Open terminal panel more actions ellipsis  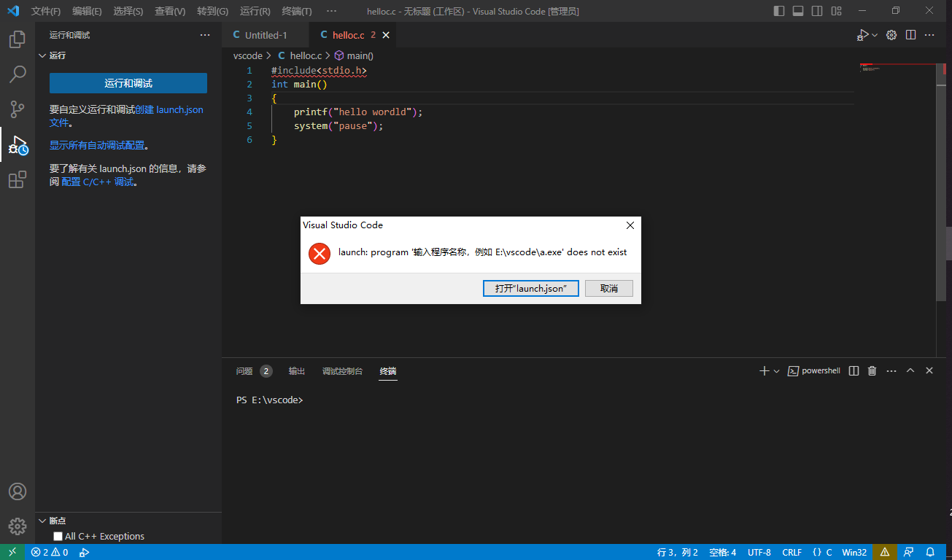coord(891,371)
